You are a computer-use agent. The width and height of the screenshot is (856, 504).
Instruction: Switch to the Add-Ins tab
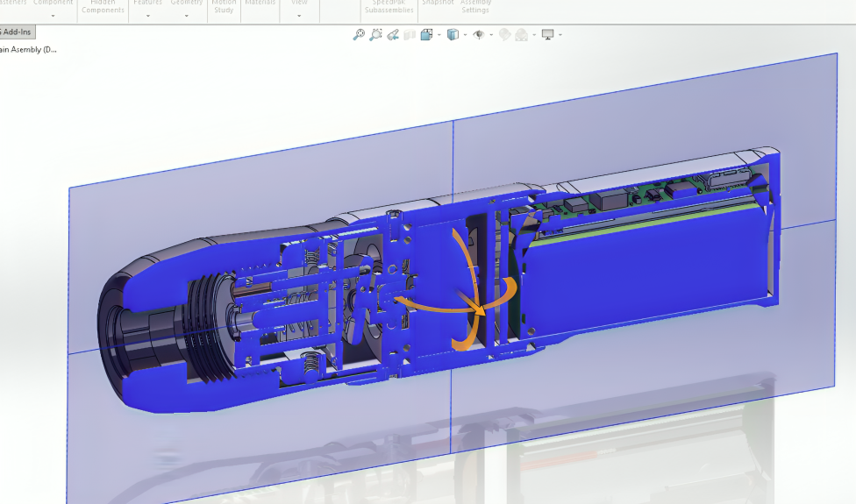tap(18, 32)
